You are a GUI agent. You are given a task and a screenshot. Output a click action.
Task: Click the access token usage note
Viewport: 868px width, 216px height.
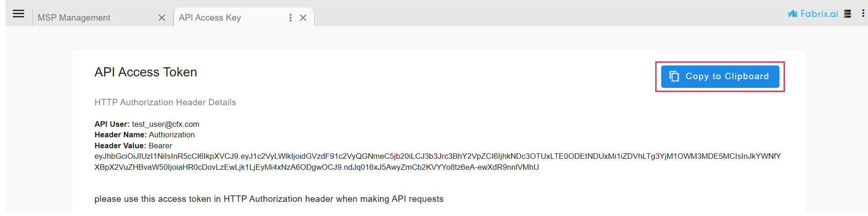pos(269,199)
